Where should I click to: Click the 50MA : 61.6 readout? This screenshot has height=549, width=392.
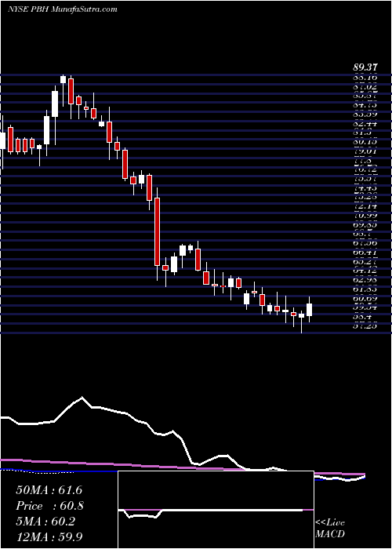(x=49, y=490)
